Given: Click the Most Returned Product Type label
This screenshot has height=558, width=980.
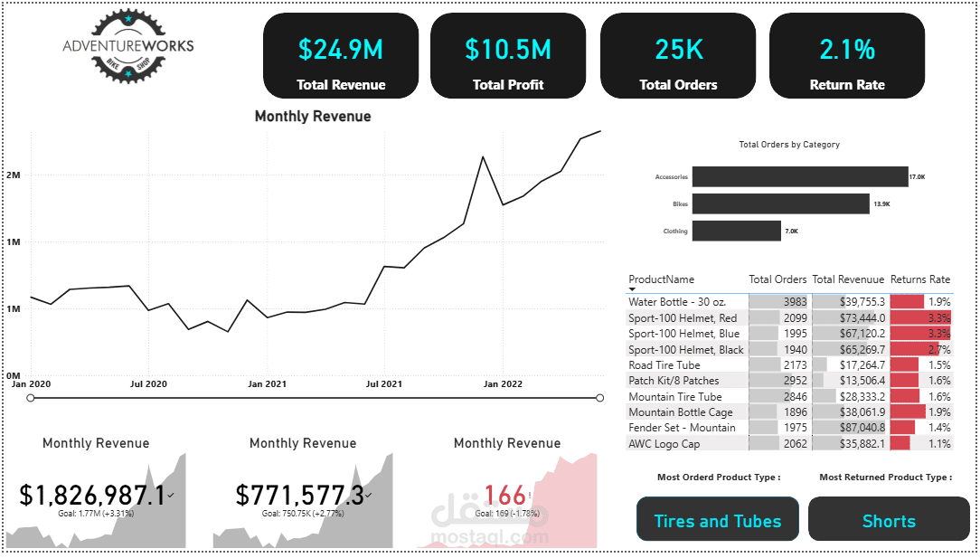Looking at the screenshot, I should tap(886, 478).
